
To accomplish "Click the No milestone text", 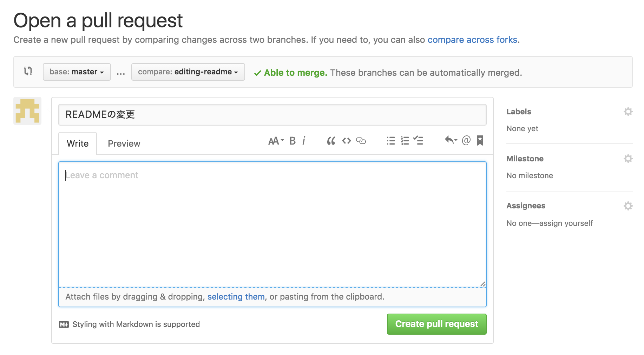I will tap(530, 176).
